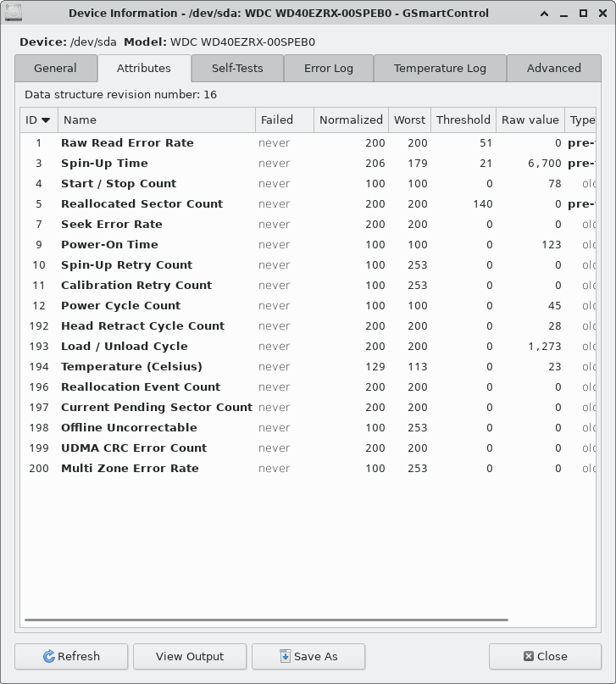Click 'Data structure revision number: 16' label

pyautogui.click(x=121, y=95)
